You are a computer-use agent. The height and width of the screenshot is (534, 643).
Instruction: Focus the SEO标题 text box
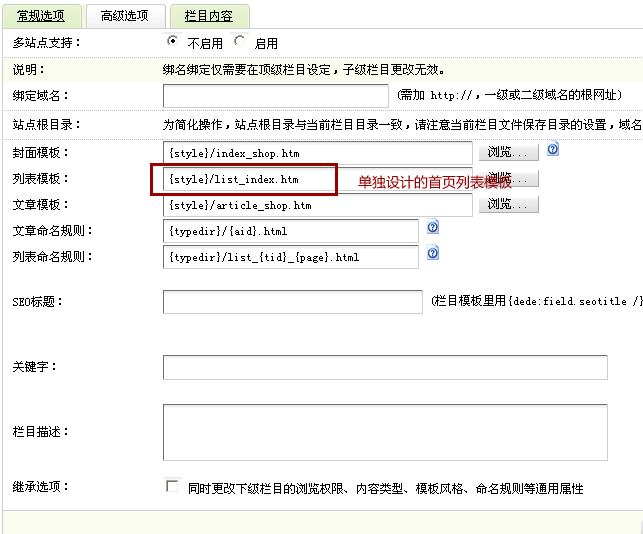point(292,302)
